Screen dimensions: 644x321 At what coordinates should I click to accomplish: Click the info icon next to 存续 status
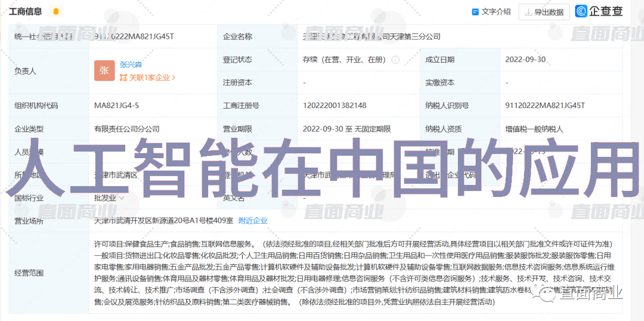tap(395, 60)
